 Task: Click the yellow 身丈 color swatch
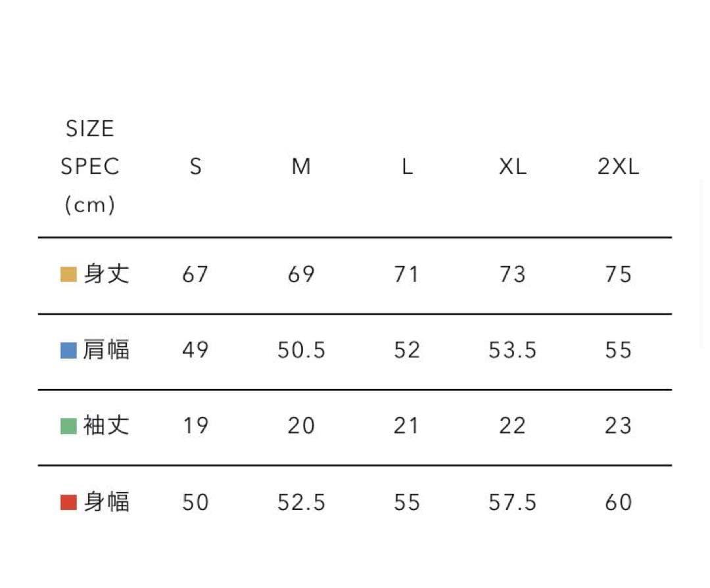coord(68,274)
